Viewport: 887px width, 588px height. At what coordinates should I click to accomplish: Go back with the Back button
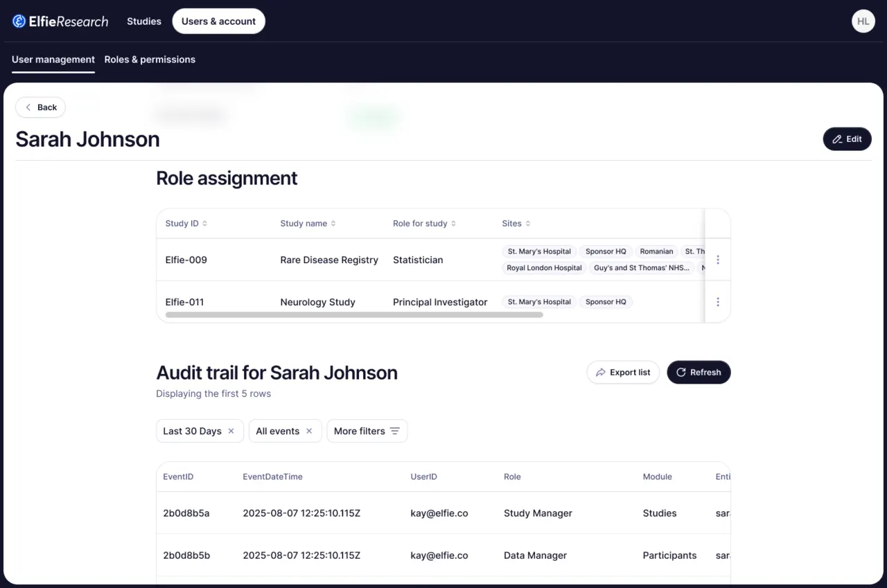(x=41, y=107)
